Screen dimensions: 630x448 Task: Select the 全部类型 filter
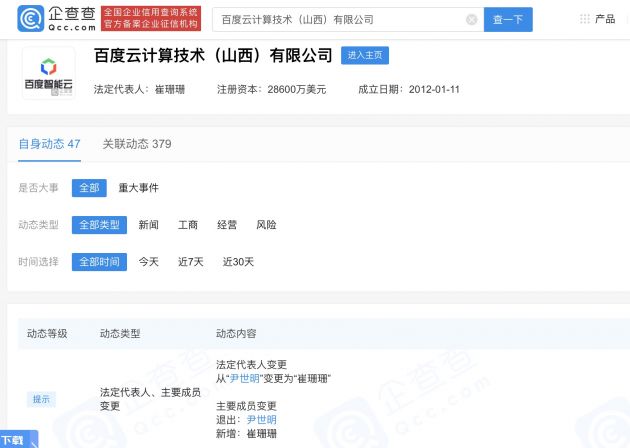tap(99, 225)
